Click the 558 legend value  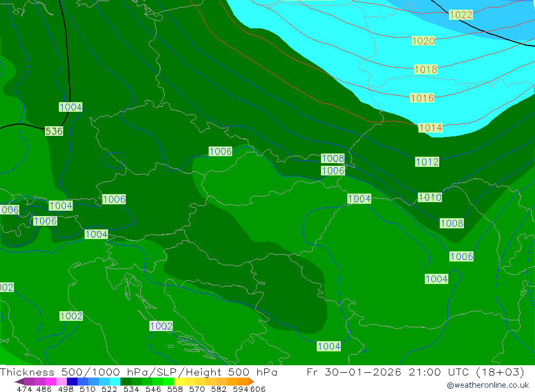click(x=175, y=389)
